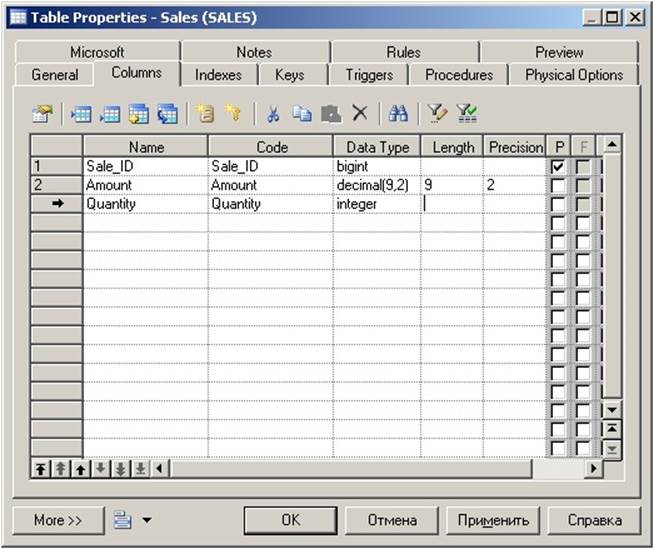Click the grid's scroll left arrow
The width and height of the screenshot is (654, 549).
[x=160, y=469]
